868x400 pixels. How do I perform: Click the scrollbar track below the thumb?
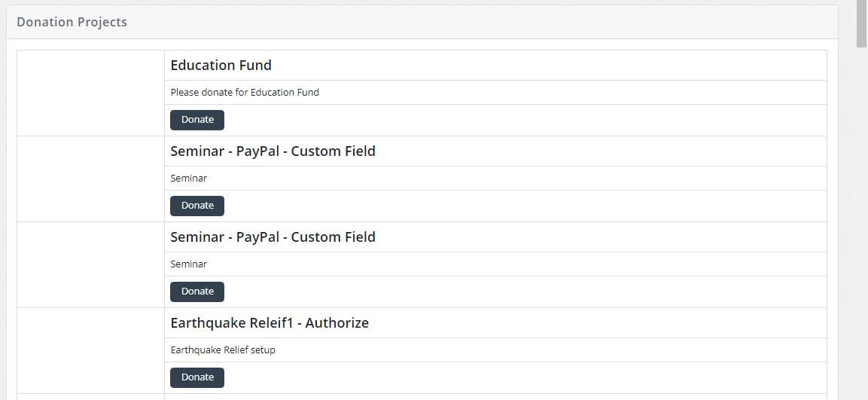tap(862, 226)
